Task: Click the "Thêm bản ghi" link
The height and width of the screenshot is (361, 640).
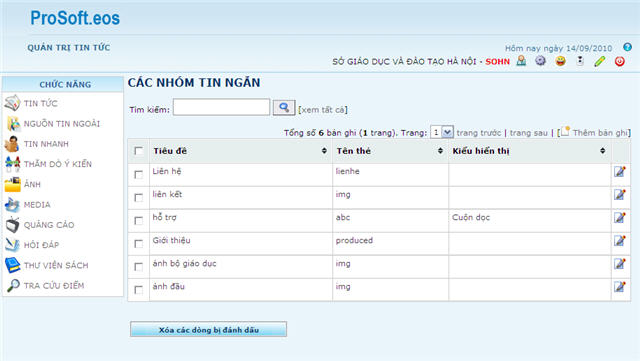Action: coord(600,133)
